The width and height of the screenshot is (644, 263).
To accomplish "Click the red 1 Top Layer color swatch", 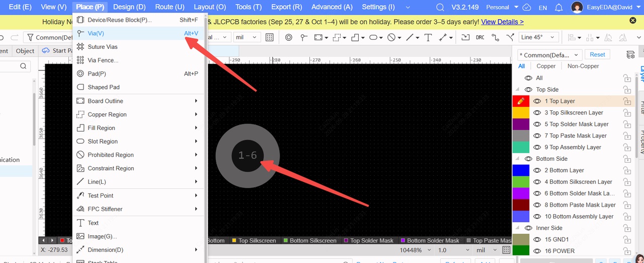I will coord(521,101).
